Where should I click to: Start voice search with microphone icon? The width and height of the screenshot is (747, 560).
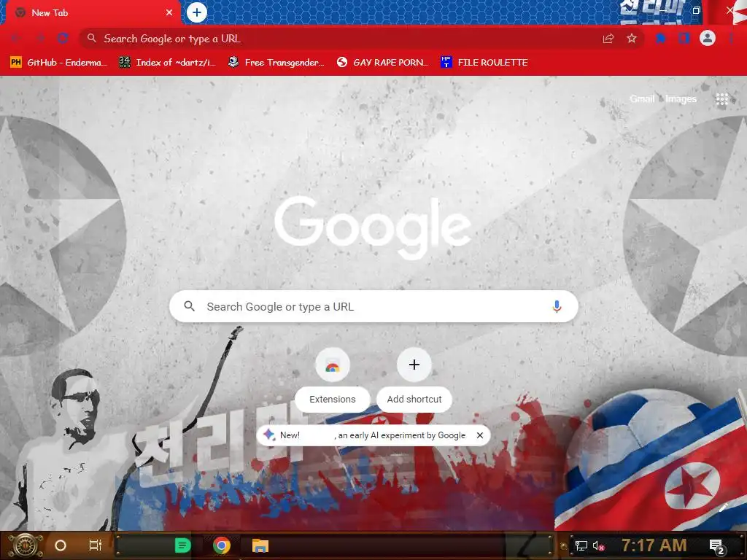pyautogui.click(x=557, y=306)
